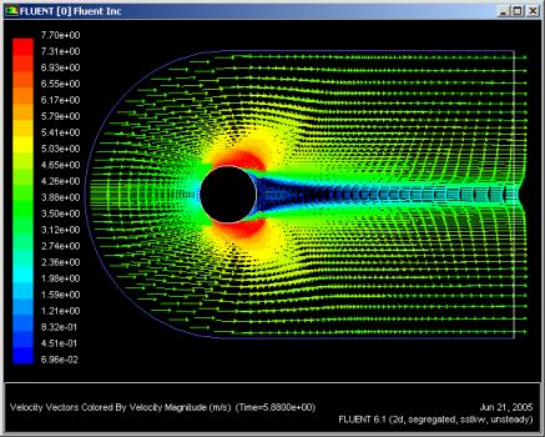Click the red high-velocity zone below the cylinder

[x=240, y=229]
